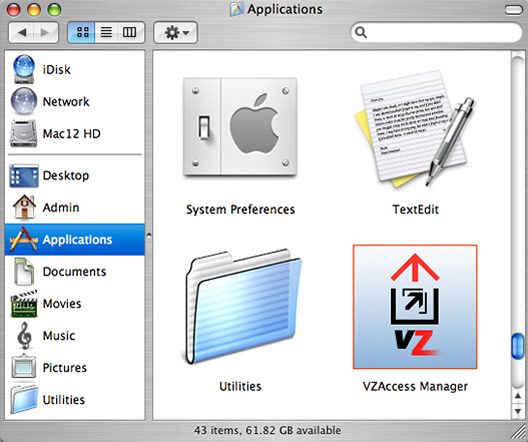Open the iDisk sidebar icon

tap(24, 69)
